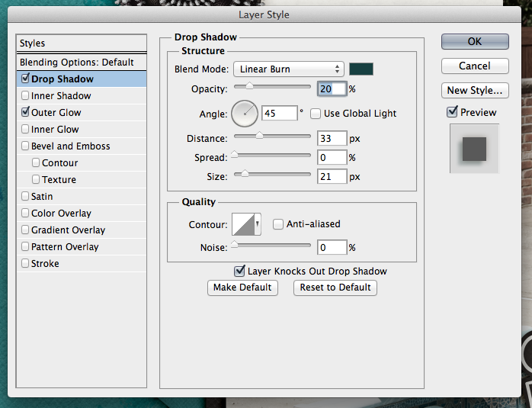Click the Size value field

[332, 176]
